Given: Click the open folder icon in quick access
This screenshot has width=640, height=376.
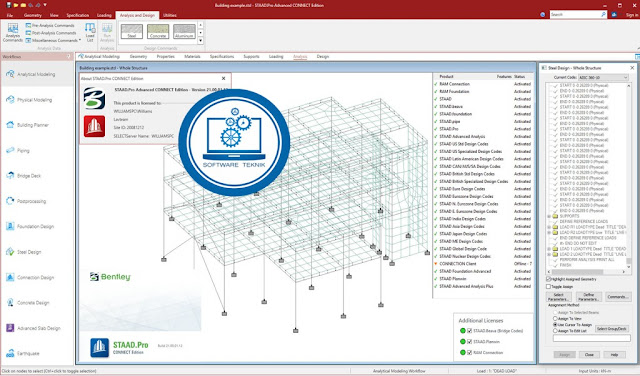Looking at the screenshot, I should click(16, 5).
